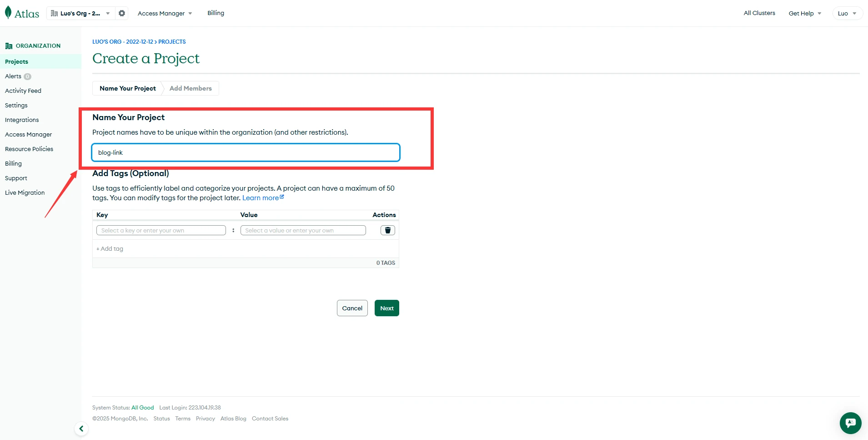Click the Alerts count badge

(28, 76)
